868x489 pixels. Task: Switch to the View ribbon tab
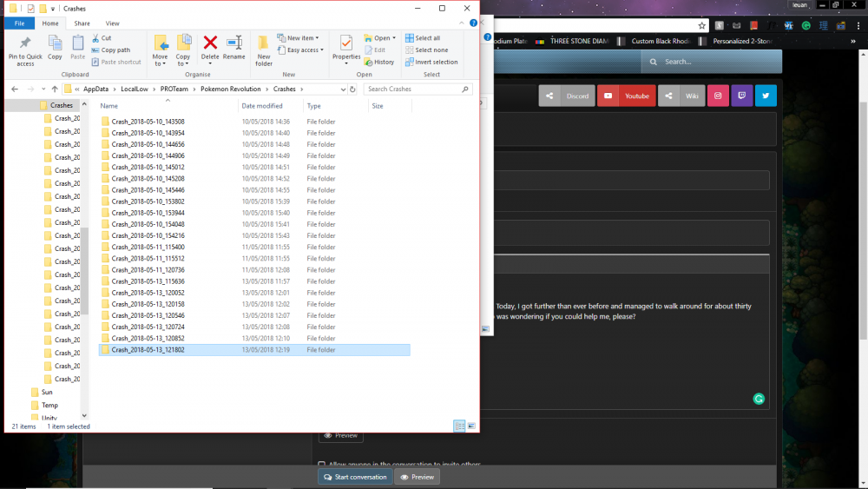[112, 23]
